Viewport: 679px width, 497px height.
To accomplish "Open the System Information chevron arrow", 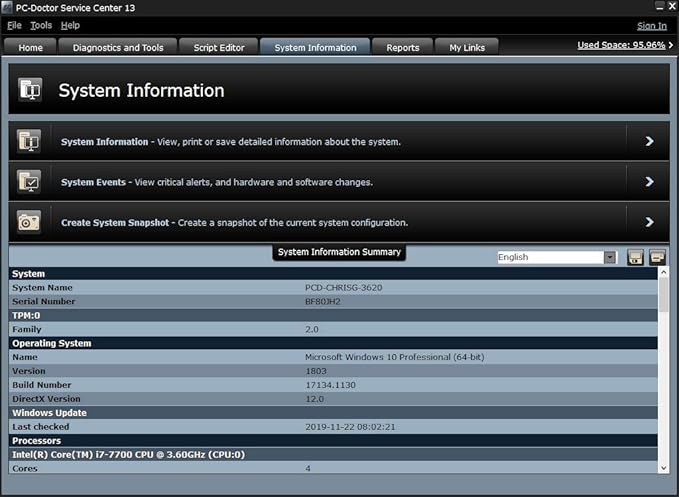I will click(649, 142).
